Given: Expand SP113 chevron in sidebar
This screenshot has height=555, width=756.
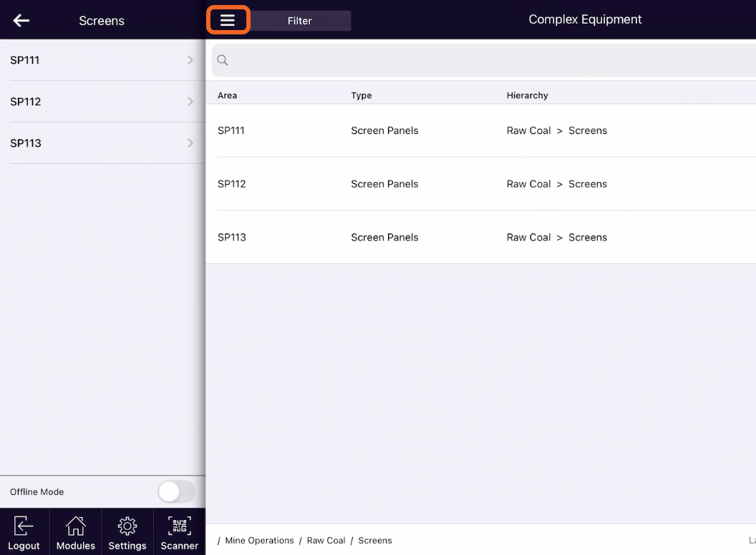Looking at the screenshot, I should click(x=190, y=143).
